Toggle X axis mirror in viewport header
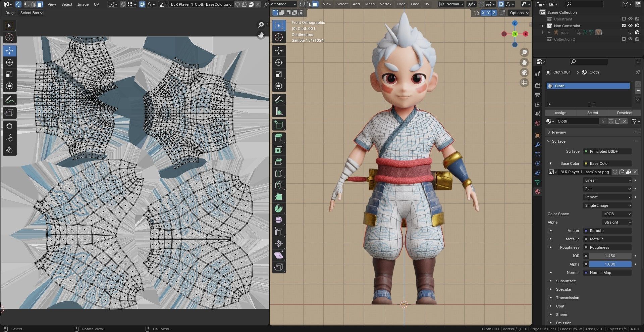This screenshot has height=332, width=644. [x=483, y=13]
